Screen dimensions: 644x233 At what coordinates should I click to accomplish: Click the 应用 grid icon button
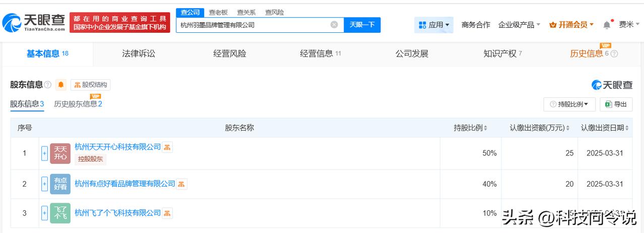434,25
